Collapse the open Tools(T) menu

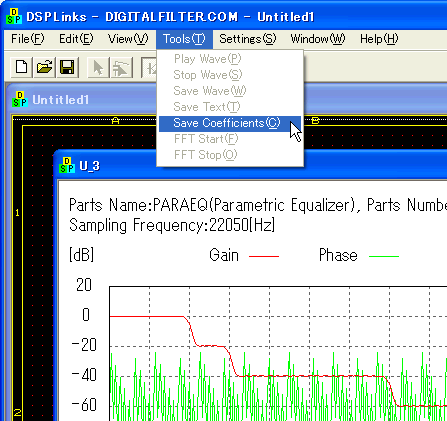[184, 39]
